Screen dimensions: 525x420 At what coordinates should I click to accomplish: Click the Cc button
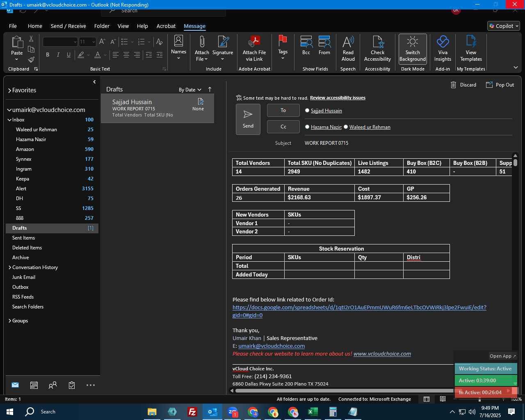[x=283, y=127]
